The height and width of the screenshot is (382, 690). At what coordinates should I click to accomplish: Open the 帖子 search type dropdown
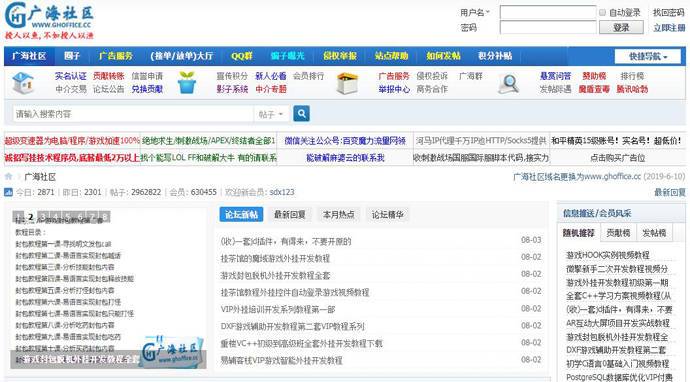point(271,114)
